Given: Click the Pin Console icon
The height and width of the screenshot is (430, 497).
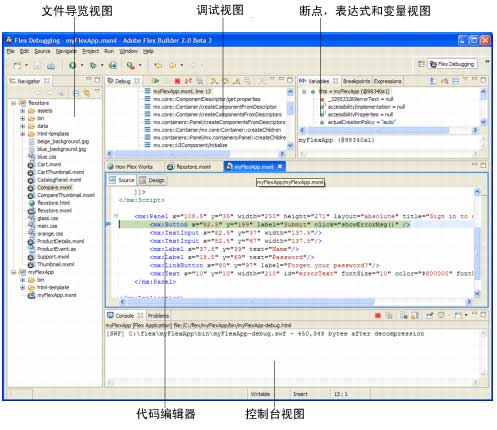Looking at the screenshot, I should (x=429, y=315).
